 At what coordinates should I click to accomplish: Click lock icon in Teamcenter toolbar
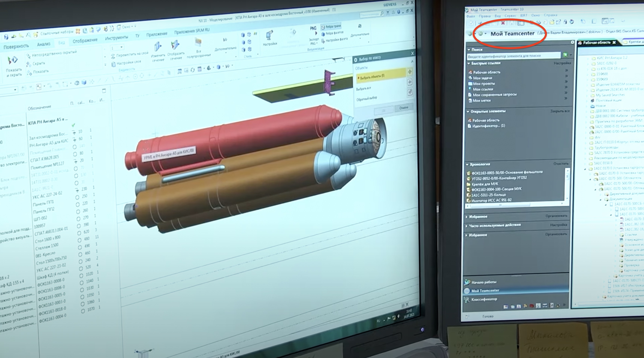(x=565, y=22)
